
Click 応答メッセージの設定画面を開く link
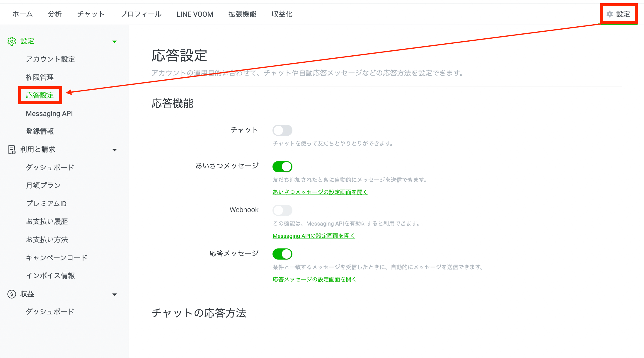click(314, 279)
